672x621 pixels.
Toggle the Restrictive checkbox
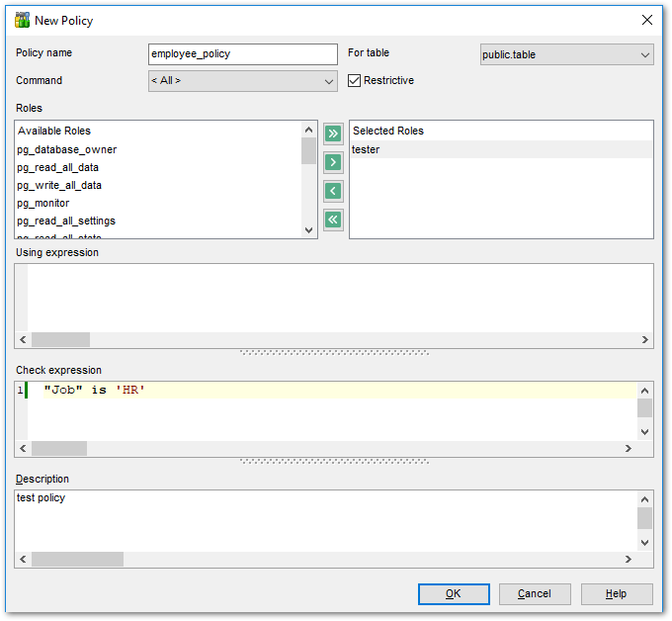tap(355, 81)
